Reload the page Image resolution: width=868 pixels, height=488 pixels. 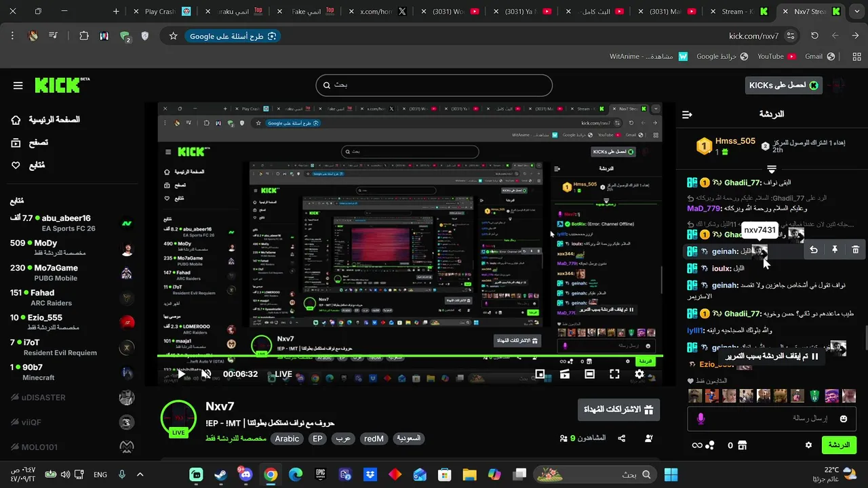click(x=814, y=36)
